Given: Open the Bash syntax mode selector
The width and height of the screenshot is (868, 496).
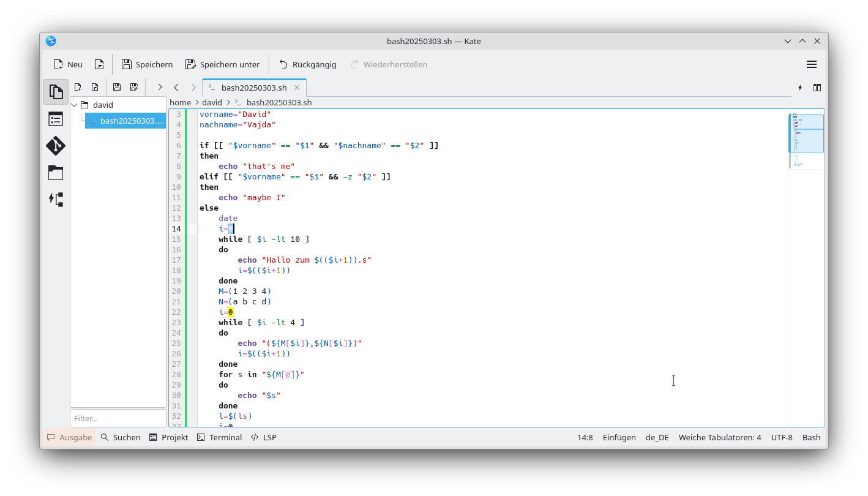Looking at the screenshot, I should coord(811,437).
